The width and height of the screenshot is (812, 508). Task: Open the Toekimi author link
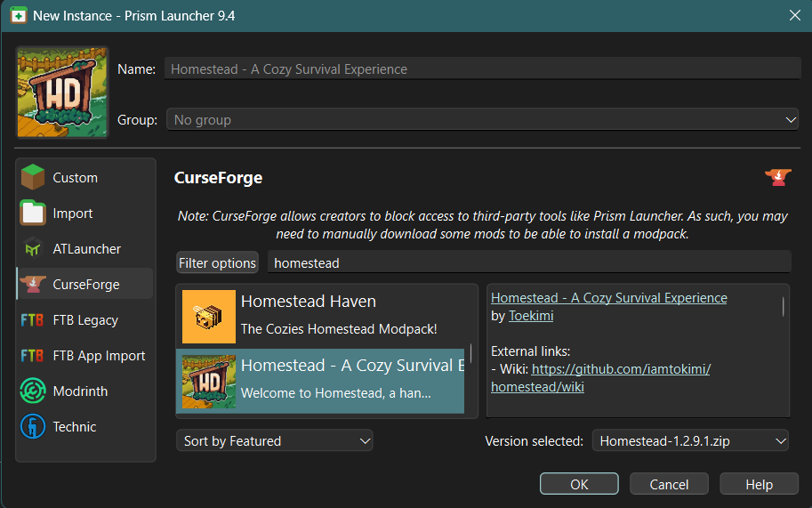[x=531, y=316]
